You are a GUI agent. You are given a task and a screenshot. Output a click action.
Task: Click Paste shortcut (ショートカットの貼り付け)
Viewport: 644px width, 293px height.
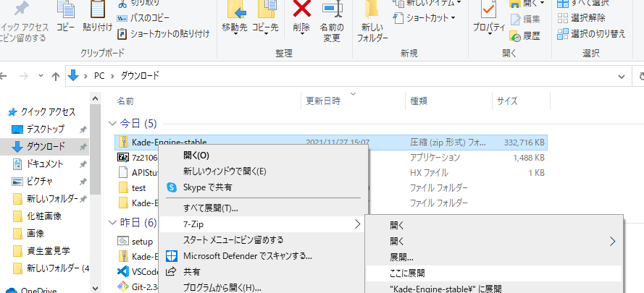pos(164,34)
